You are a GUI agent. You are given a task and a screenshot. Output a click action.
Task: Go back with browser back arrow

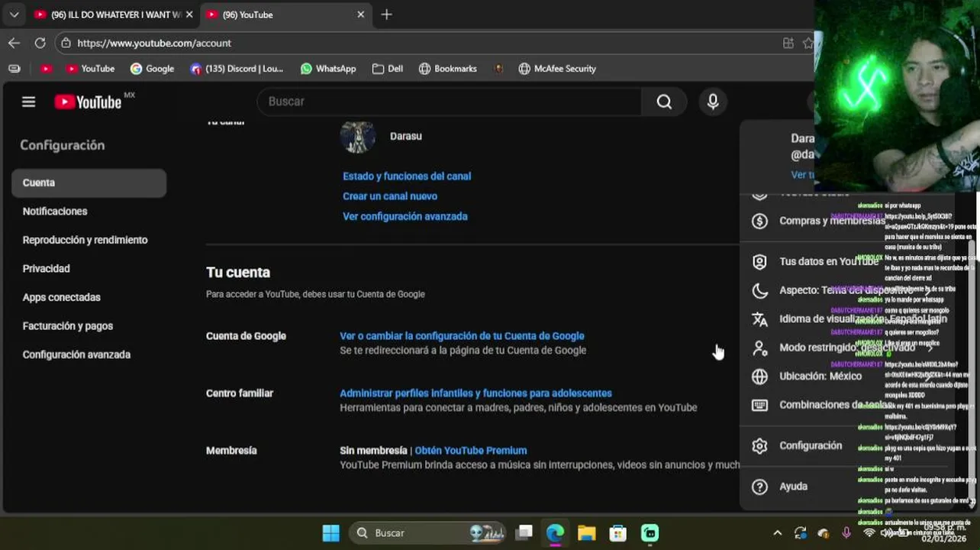tap(14, 43)
